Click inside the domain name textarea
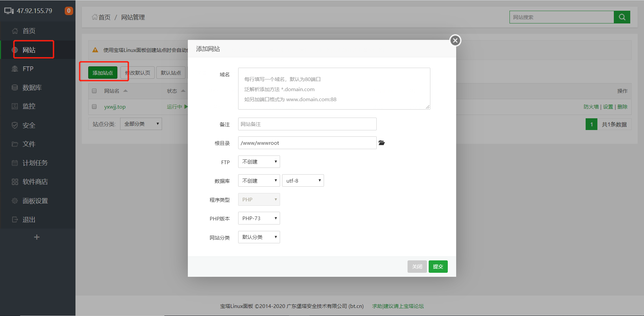Image resolution: width=644 pixels, height=316 pixels. pos(334,88)
